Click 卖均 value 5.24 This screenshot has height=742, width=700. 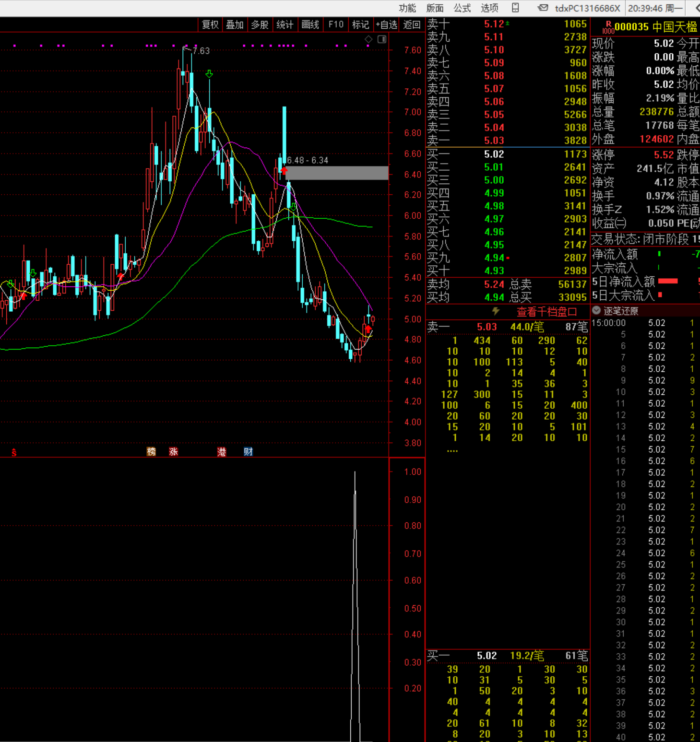point(494,284)
